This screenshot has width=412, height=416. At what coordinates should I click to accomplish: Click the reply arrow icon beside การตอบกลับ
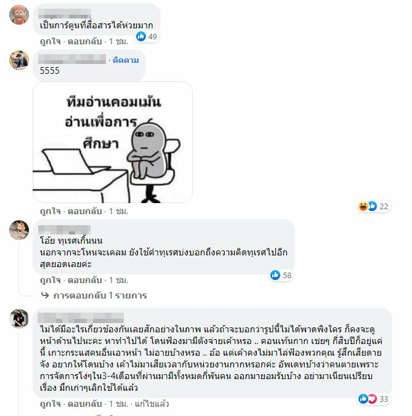click(x=45, y=295)
